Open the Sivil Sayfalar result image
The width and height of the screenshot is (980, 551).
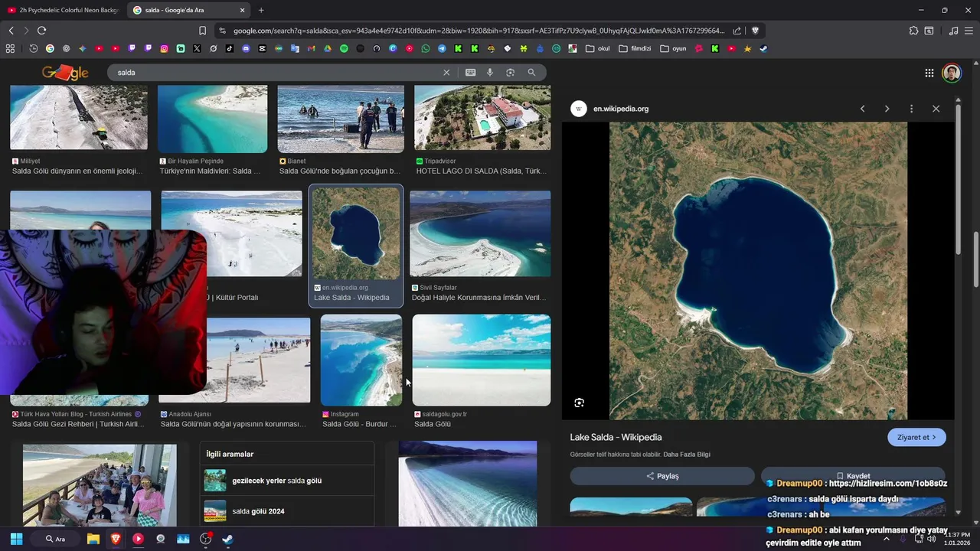click(480, 233)
